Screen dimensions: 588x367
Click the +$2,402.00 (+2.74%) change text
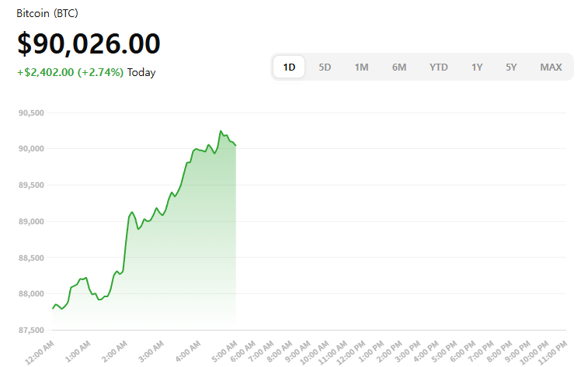click(x=70, y=73)
